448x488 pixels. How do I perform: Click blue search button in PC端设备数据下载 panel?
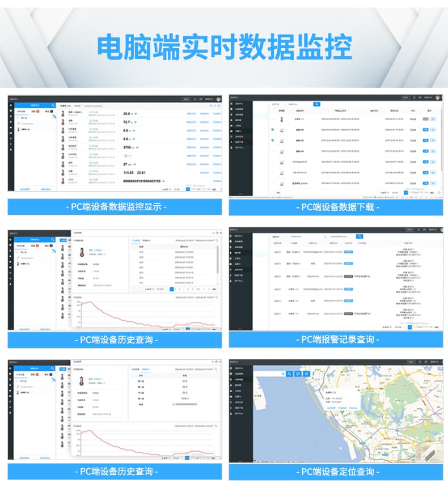317,104
